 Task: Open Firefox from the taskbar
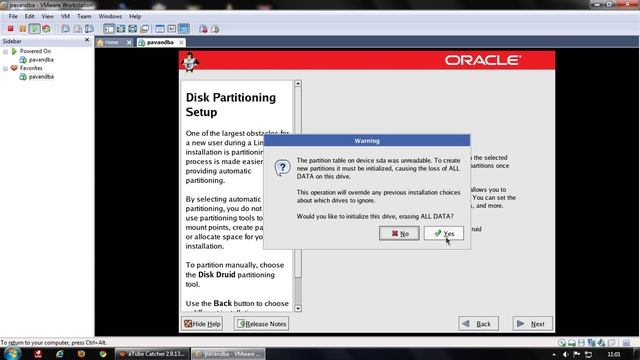pyautogui.click(x=81, y=353)
